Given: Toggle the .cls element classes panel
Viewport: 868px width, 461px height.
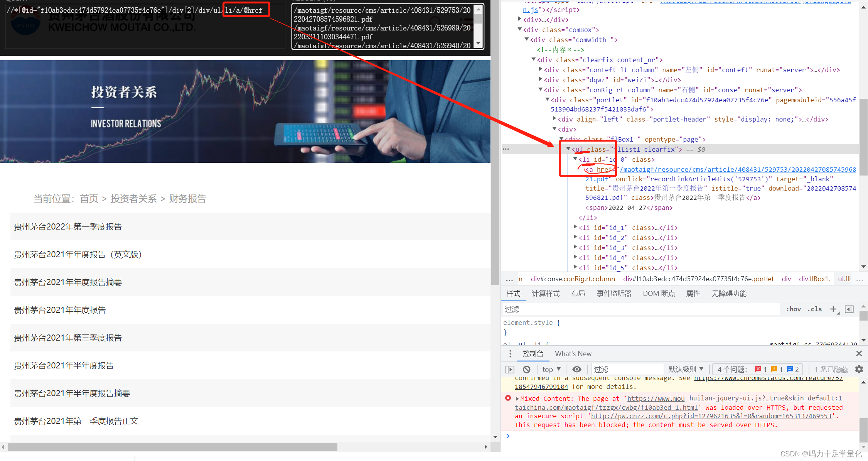Looking at the screenshot, I should pyautogui.click(x=814, y=309).
